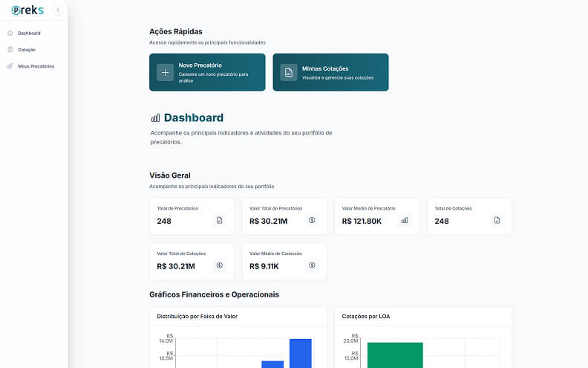Click dollar icon in Valor Total de Precatórios
The height and width of the screenshot is (368, 588).
pyautogui.click(x=312, y=220)
